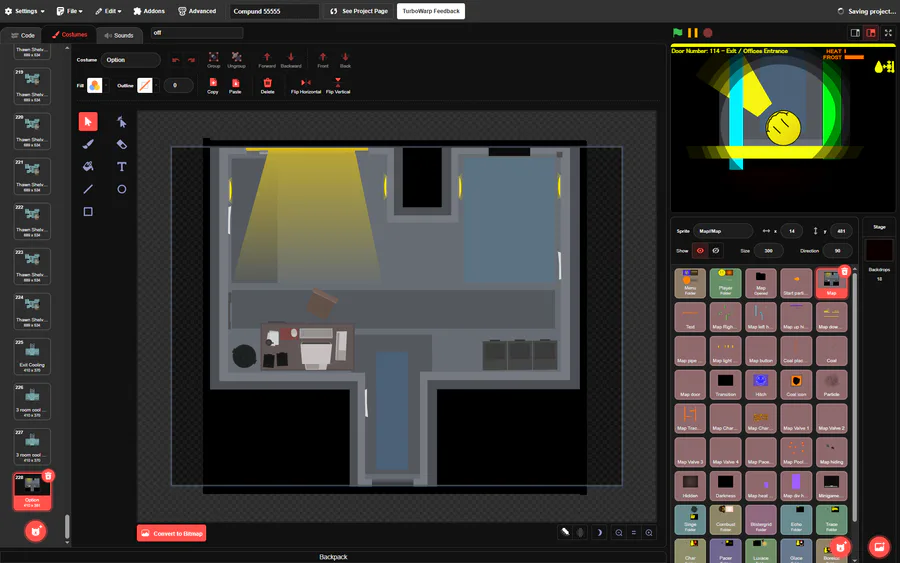Switch to small stage layout
The width and height of the screenshot is (900, 563).
point(855,33)
